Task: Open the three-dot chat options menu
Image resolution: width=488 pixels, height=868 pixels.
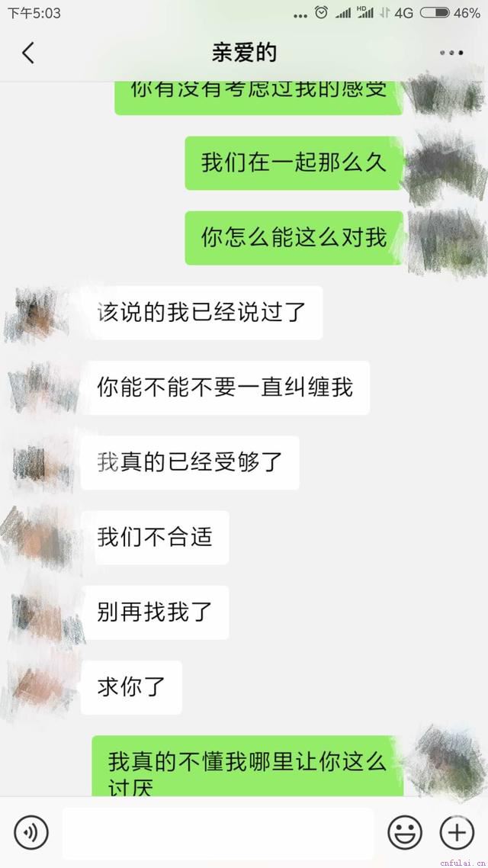Action: 451,53
